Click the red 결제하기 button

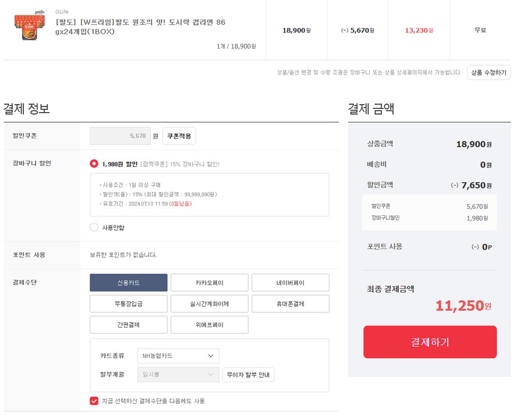430,342
